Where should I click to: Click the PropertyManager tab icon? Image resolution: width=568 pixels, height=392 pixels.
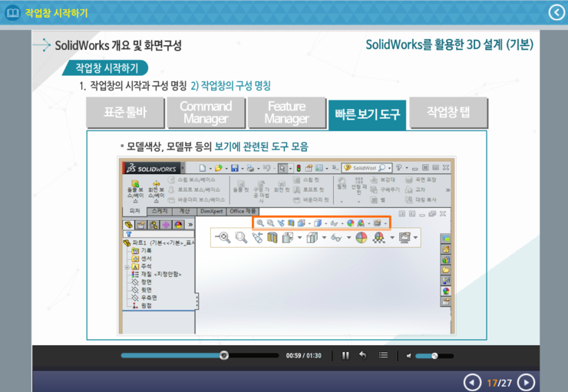pos(140,225)
